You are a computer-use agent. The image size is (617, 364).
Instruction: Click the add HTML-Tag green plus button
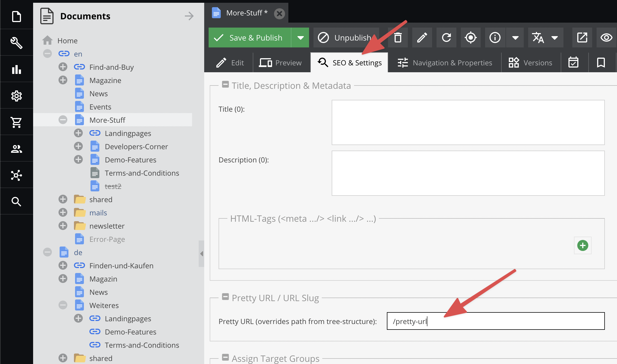tap(582, 245)
